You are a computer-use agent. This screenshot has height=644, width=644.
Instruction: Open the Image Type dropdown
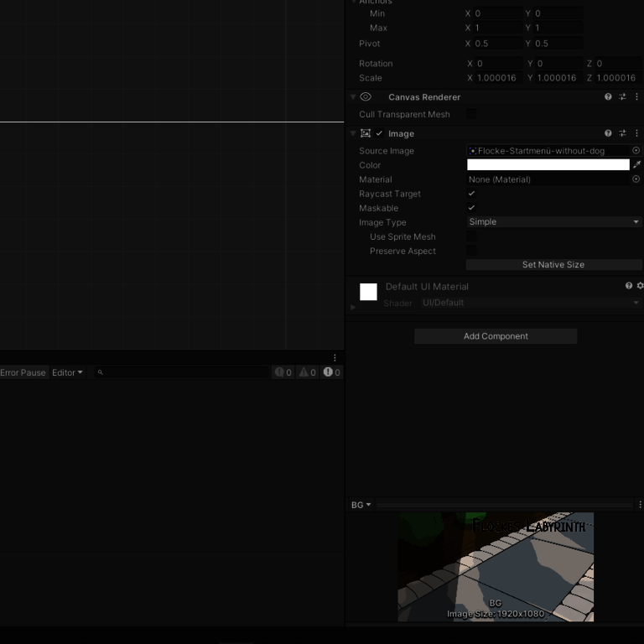point(553,222)
